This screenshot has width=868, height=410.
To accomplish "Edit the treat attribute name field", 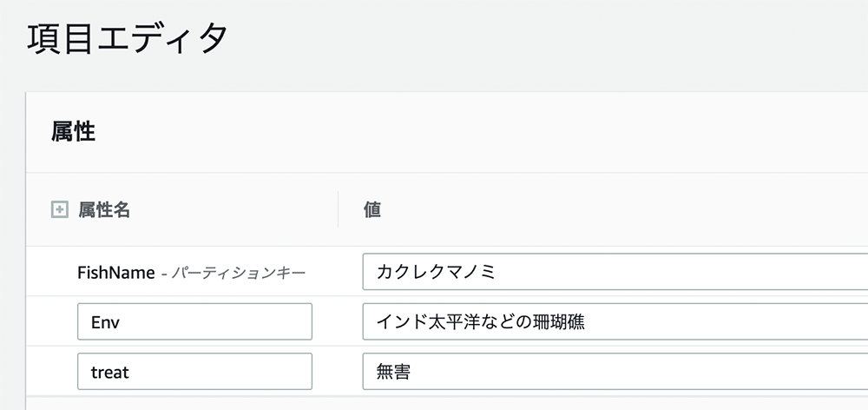I will click(194, 371).
